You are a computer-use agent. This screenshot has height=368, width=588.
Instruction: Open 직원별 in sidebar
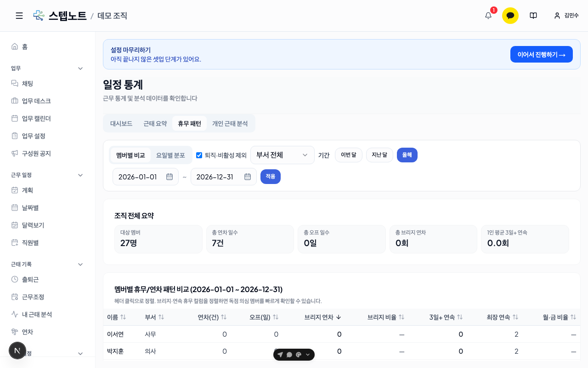click(48, 242)
